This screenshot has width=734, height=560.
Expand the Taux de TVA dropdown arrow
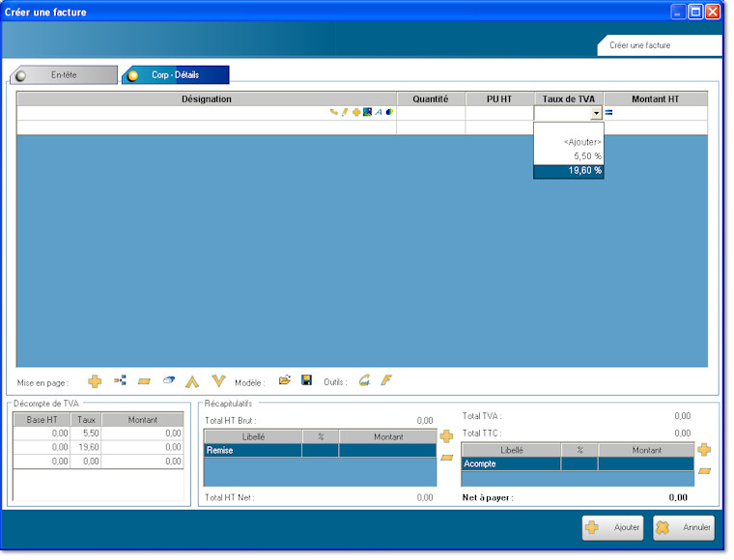coord(596,113)
